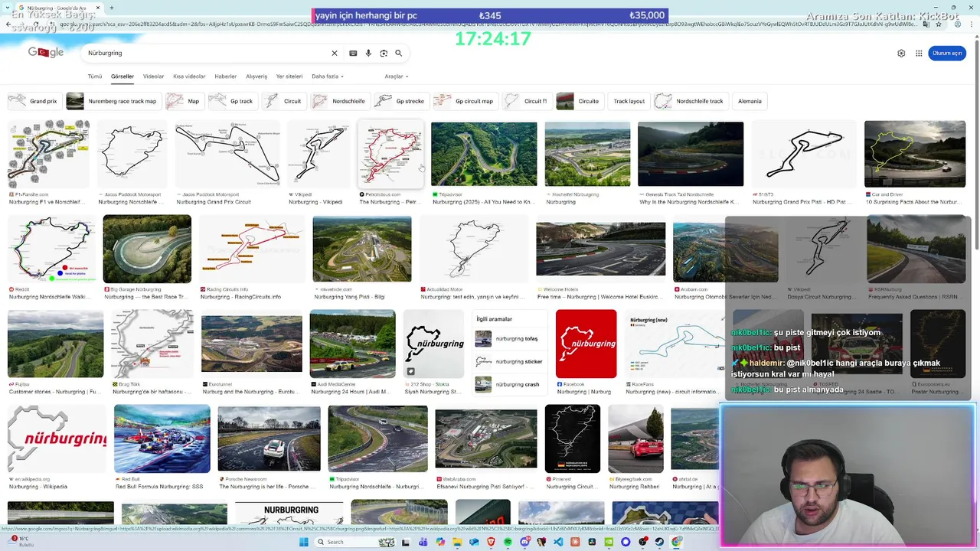Apply the Gp strecke filter chip
980x551 pixels.
(401, 101)
